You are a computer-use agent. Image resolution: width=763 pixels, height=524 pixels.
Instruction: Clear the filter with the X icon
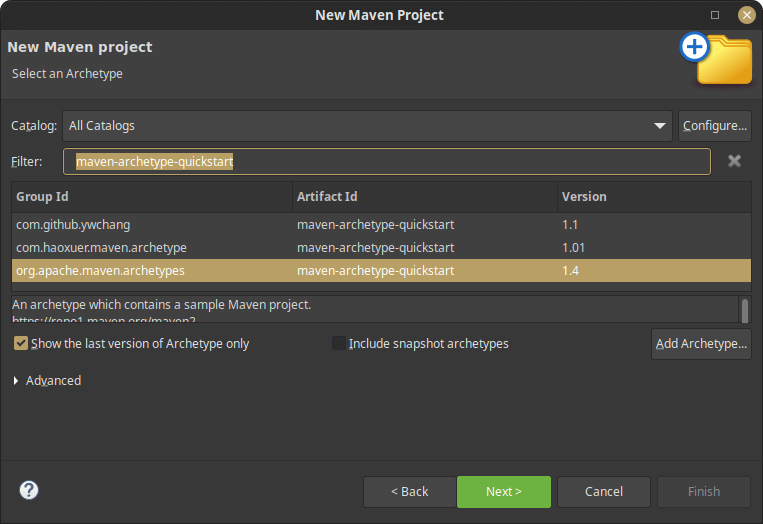(x=734, y=161)
